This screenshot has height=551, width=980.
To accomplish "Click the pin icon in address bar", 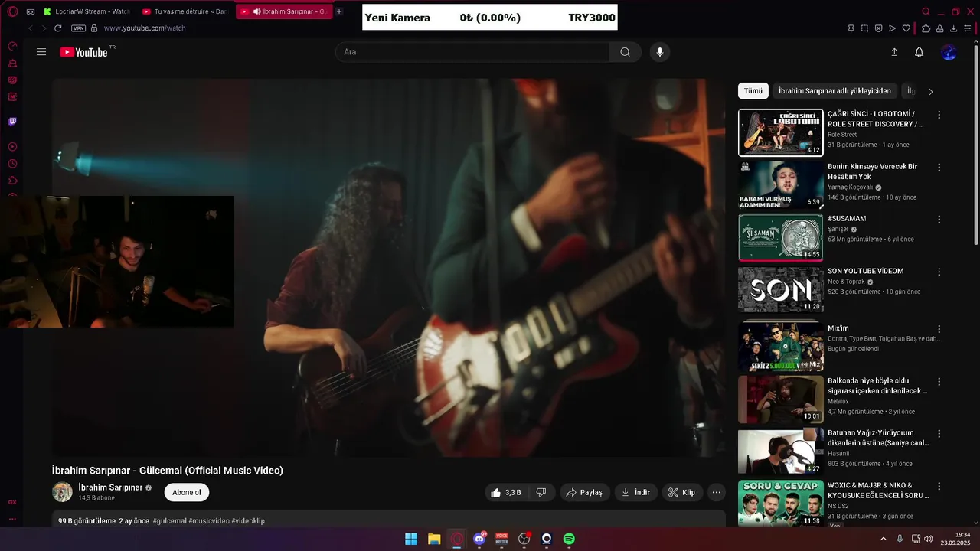I will [x=851, y=28].
